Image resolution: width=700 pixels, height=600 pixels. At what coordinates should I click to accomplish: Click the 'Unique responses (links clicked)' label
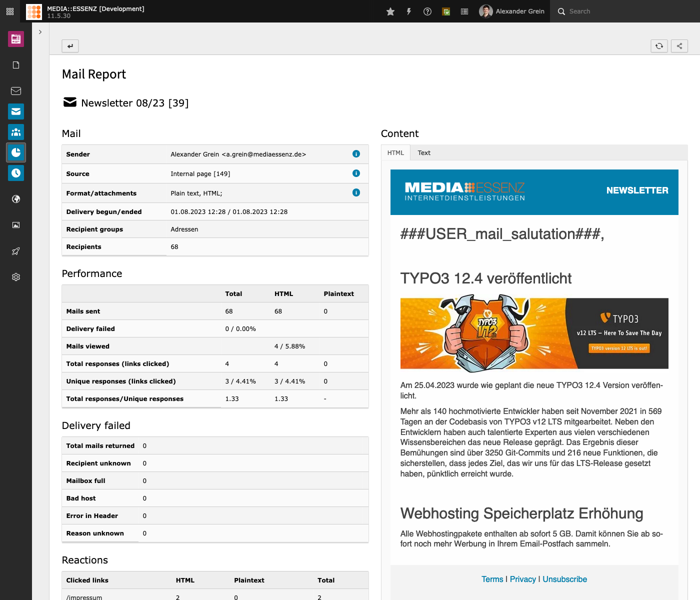pos(121,381)
